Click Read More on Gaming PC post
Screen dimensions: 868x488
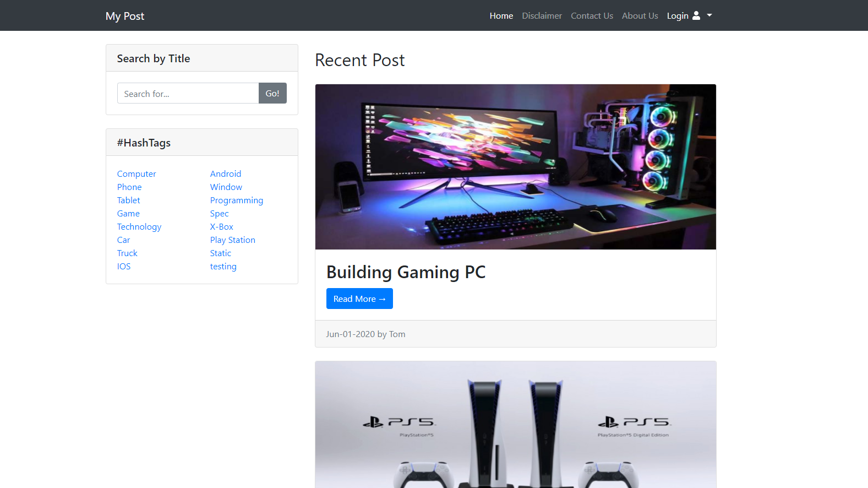[359, 299]
